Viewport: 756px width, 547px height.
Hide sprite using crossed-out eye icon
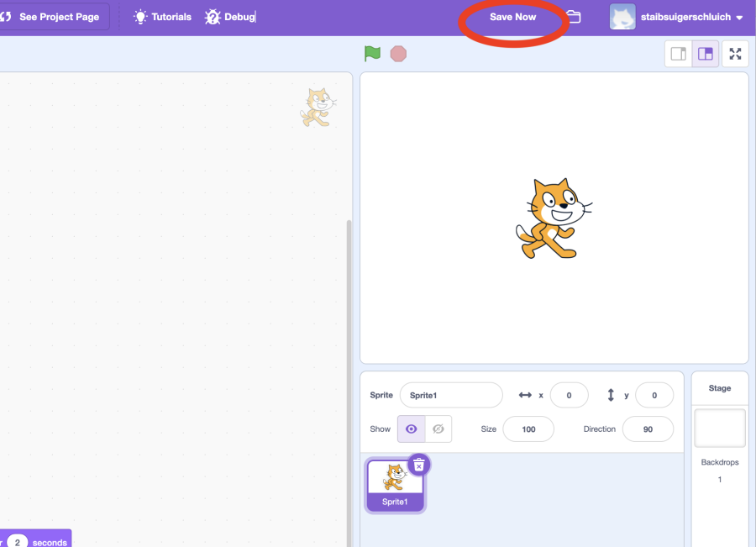click(x=438, y=429)
